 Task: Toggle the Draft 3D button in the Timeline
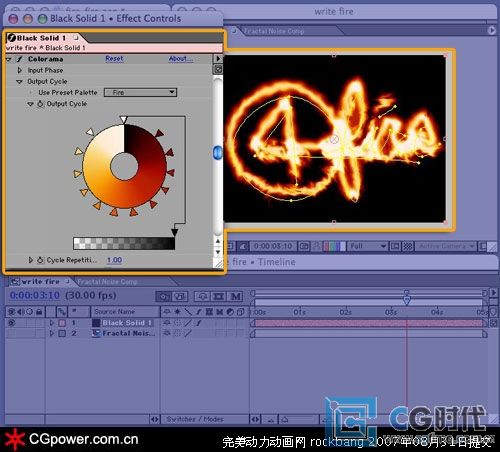click(x=179, y=296)
